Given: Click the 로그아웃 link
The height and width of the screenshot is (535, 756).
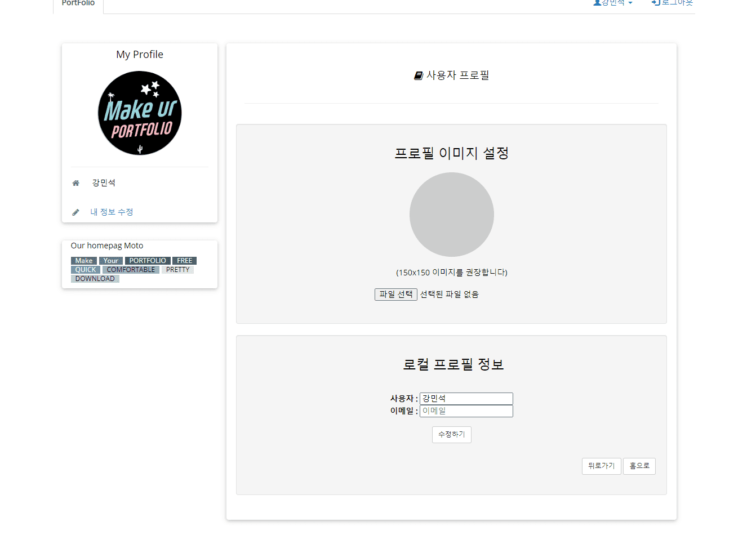Looking at the screenshot, I should [x=672, y=2].
